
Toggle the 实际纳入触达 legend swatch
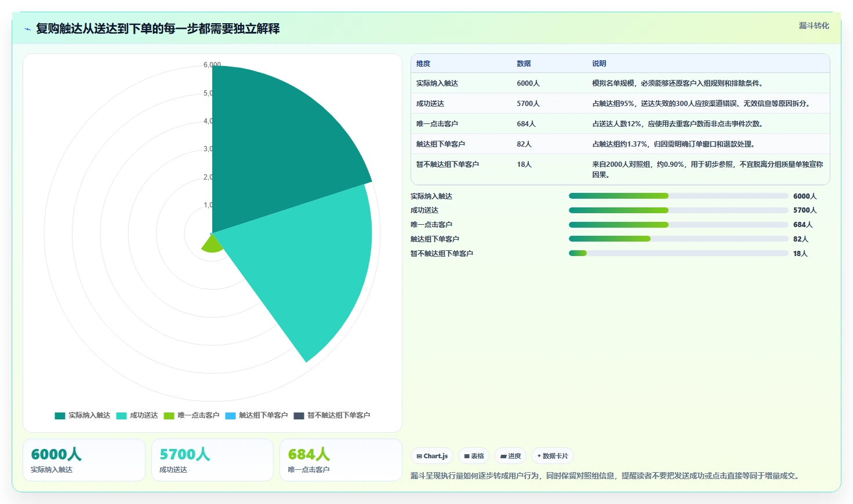[x=60, y=415]
